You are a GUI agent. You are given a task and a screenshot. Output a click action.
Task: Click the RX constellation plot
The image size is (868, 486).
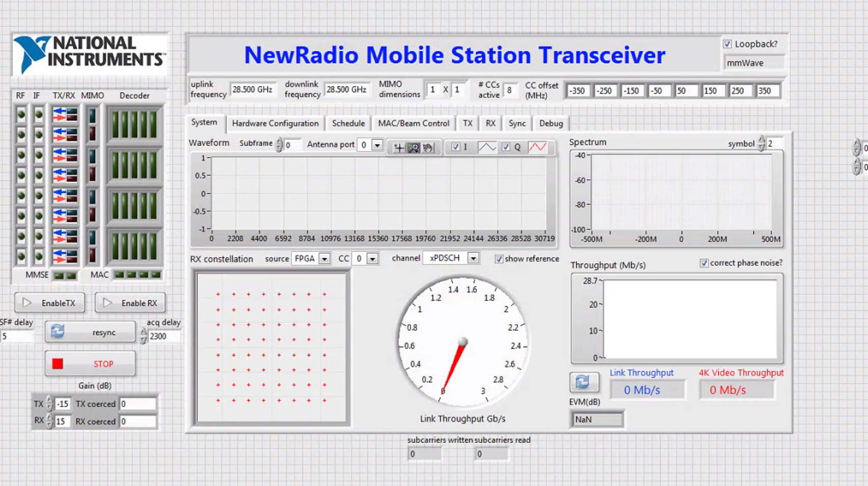coord(272,348)
